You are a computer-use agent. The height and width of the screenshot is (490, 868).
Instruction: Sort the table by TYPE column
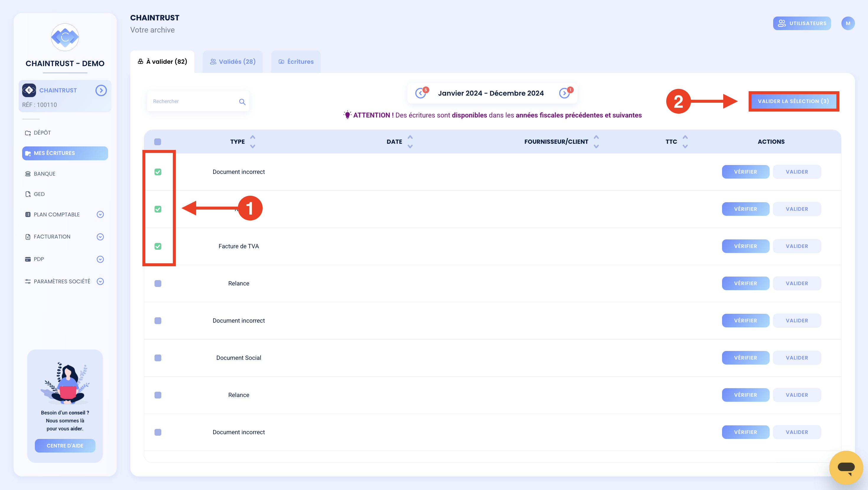[x=253, y=142]
